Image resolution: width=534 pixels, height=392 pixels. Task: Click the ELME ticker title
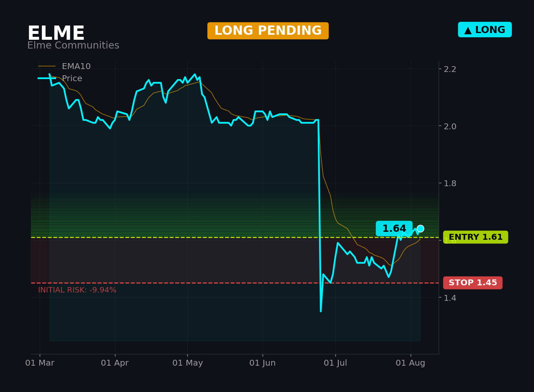click(56, 33)
